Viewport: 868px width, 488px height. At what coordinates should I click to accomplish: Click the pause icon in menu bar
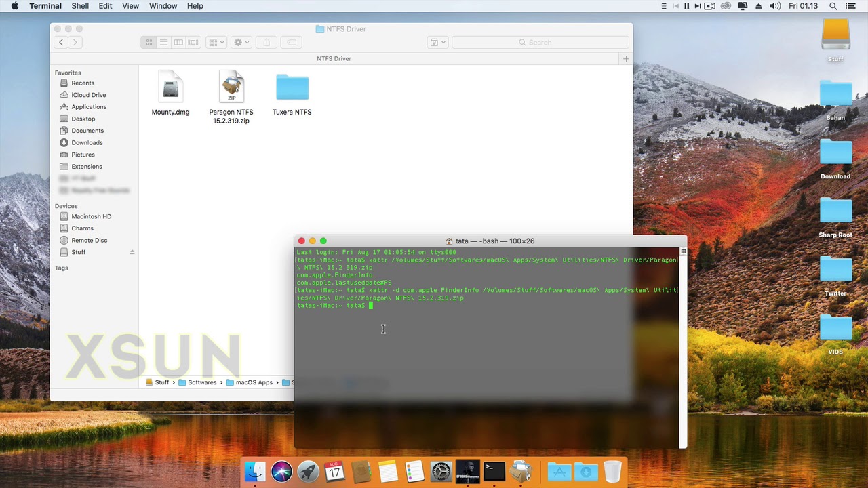coord(686,6)
